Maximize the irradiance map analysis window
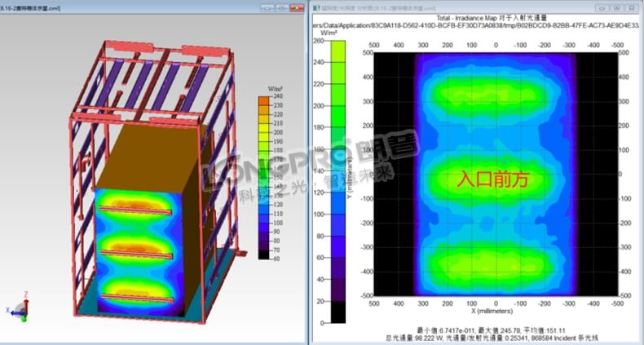Image resolution: width=644 pixels, height=345 pixels. click(617, 7)
